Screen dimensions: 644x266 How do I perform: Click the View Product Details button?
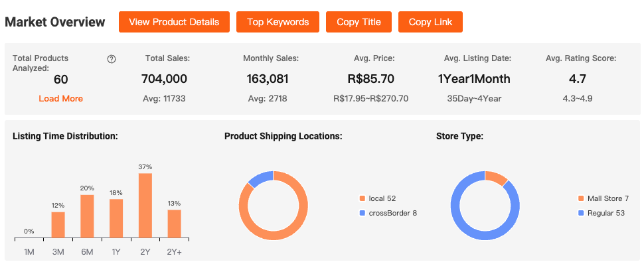(174, 22)
